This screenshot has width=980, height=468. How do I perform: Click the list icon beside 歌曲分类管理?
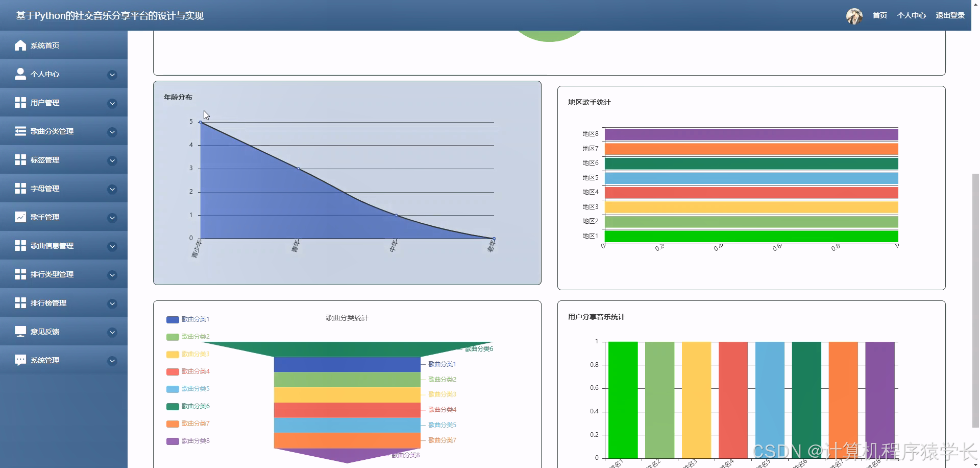pyautogui.click(x=20, y=131)
